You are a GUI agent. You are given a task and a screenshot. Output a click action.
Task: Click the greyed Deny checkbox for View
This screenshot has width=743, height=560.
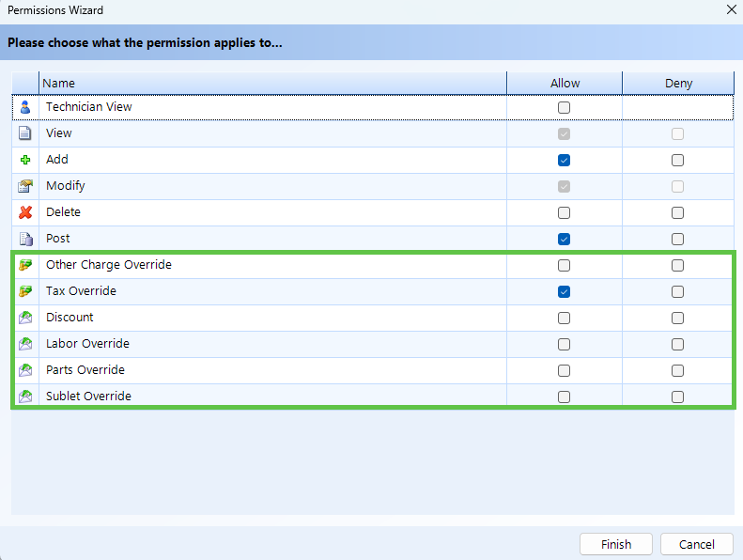tap(677, 134)
